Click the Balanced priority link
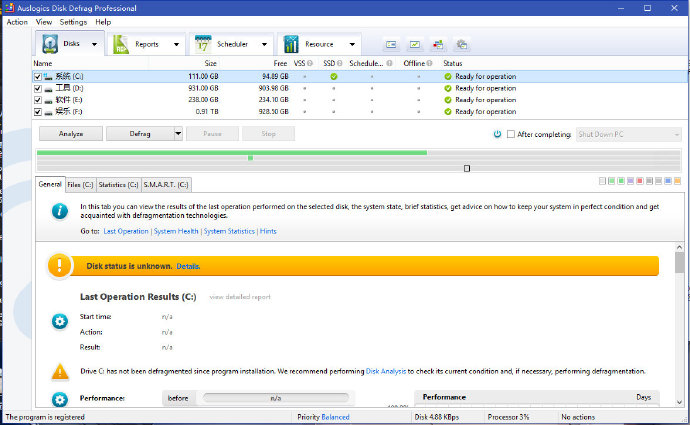Image resolution: width=690 pixels, height=425 pixels. click(335, 417)
